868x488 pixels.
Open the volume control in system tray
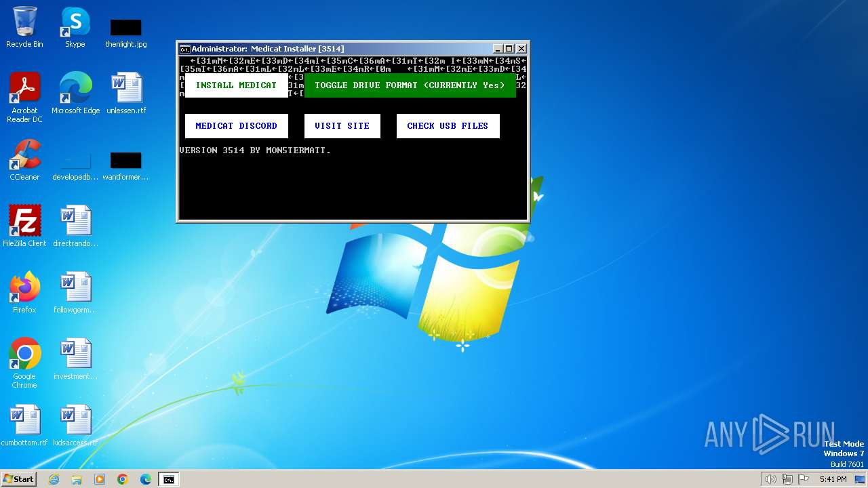click(770, 479)
